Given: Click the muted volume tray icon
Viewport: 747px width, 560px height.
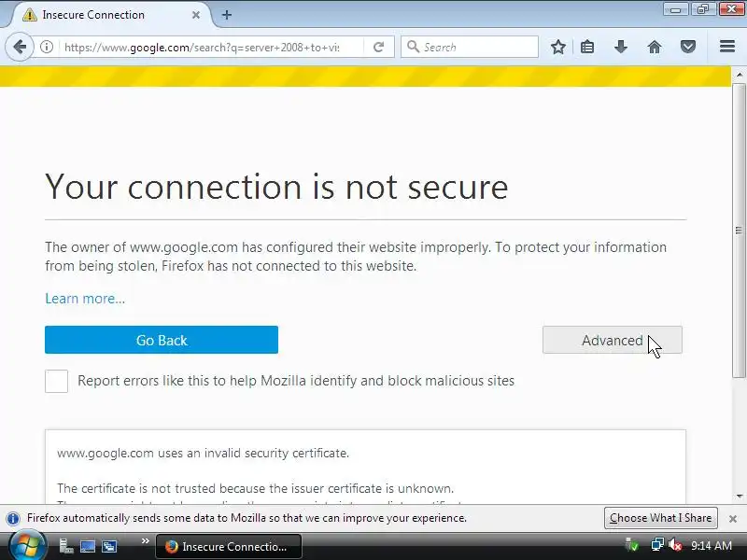Looking at the screenshot, I should click(x=674, y=545).
